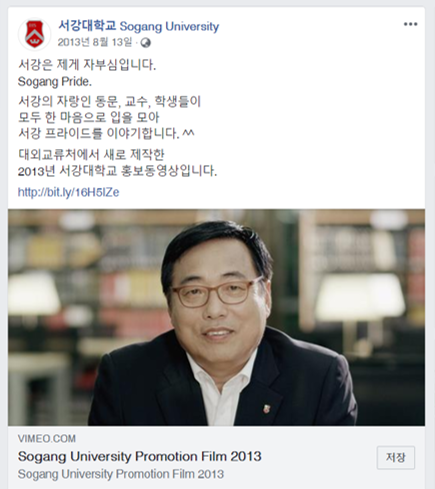Image resolution: width=435 pixels, height=489 pixels.
Task: Click the gray Promotion Film 2013 description subtitle
Action: (x=121, y=474)
